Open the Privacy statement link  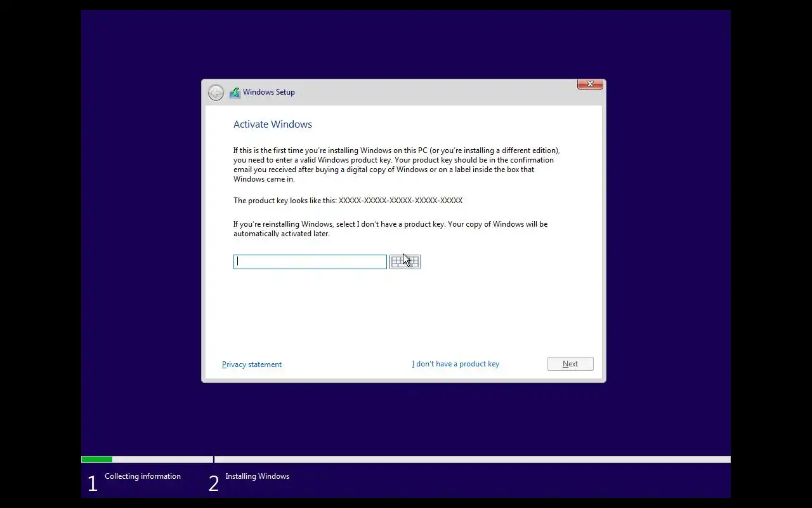[252, 364]
